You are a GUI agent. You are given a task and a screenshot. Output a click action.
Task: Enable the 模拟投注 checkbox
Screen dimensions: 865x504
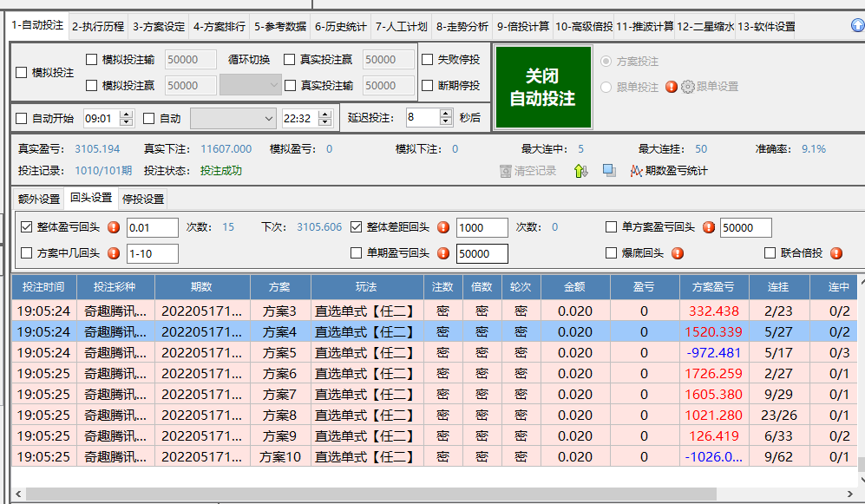[22, 73]
